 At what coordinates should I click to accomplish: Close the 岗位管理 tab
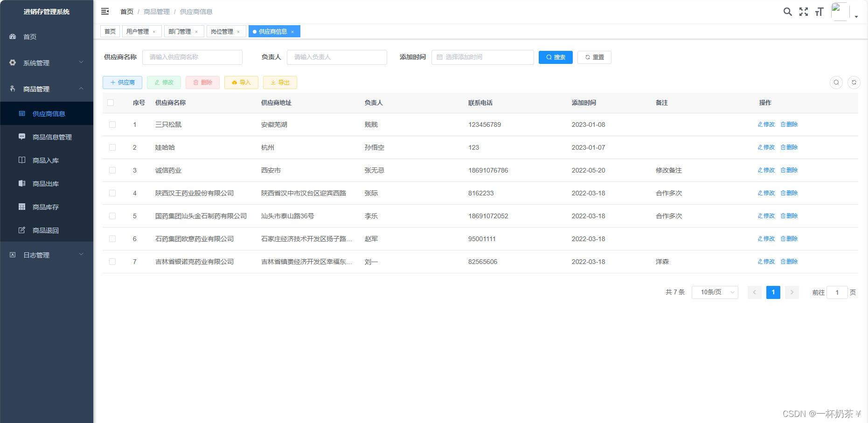pyautogui.click(x=238, y=32)
